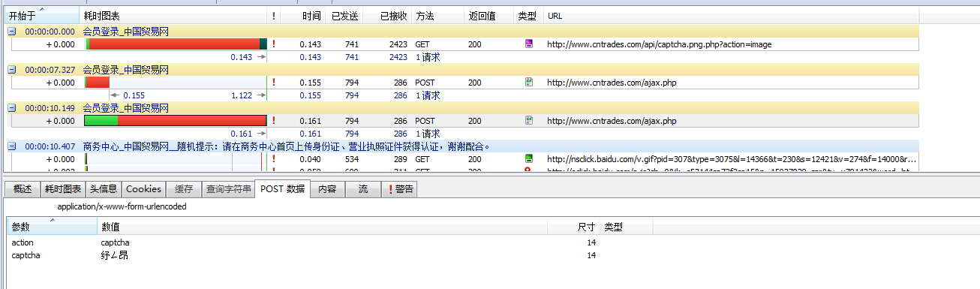Select the nsclick.baidu.com/v.gif URL

click(732, 159)
